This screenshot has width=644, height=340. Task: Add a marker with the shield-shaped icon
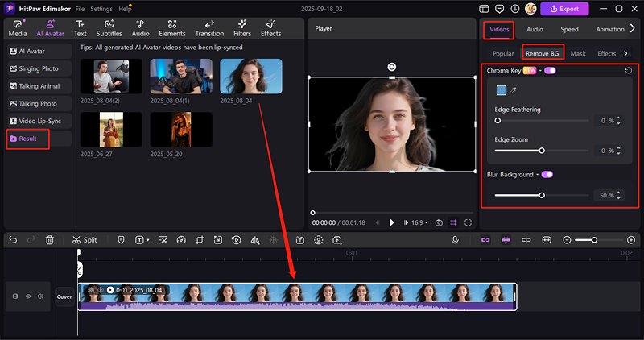121,240
